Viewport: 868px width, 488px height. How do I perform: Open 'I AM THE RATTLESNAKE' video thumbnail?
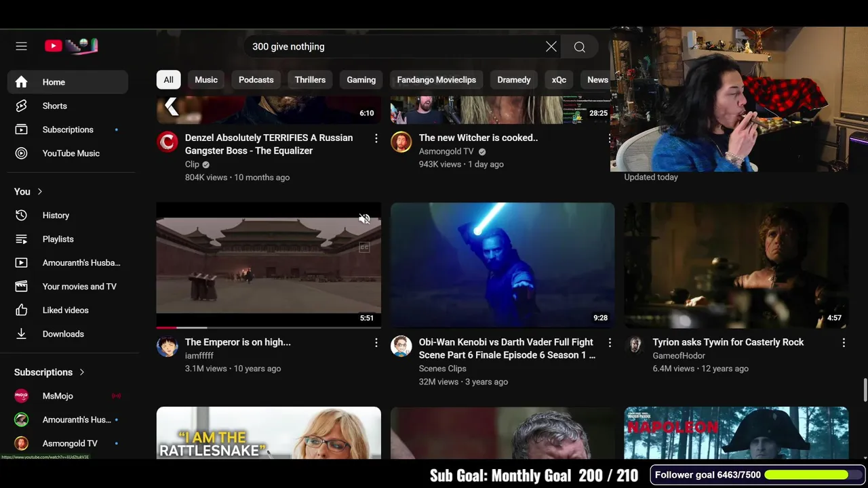point(269,433)
